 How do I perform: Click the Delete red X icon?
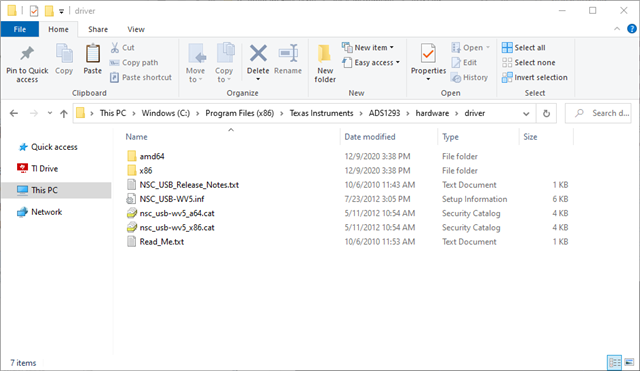(x=258, y=53)
